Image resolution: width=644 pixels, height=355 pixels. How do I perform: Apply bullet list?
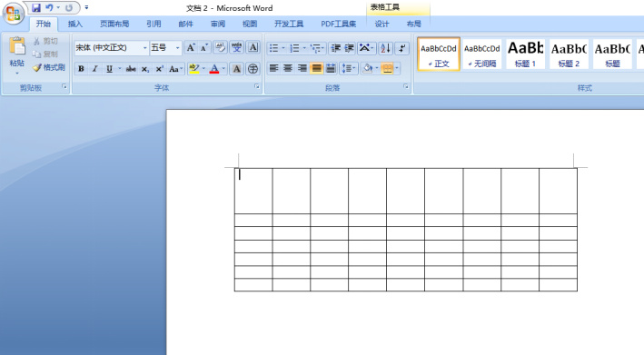pyautogui.click(x=273, y=48)
